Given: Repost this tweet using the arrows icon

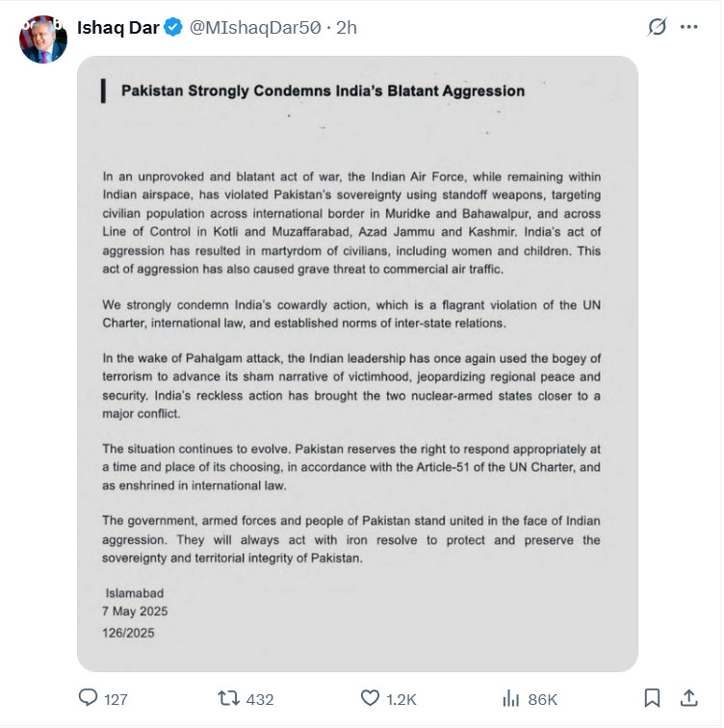Looking at the screenshot, I should (229, 698).
